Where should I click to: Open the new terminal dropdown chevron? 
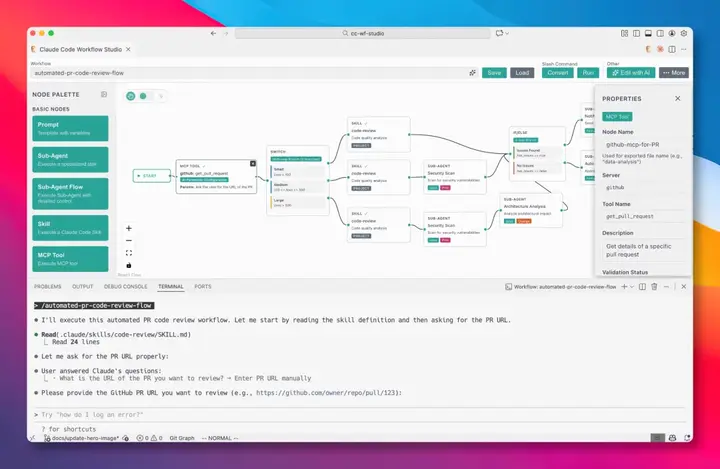631,286
